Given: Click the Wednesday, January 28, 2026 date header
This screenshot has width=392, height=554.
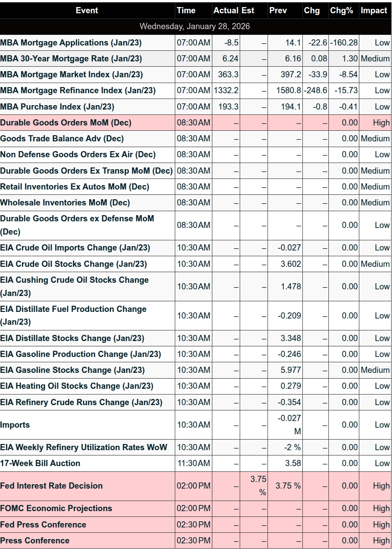Looking at the screenshot, I should pyautogui.click(x=195, y=27).
